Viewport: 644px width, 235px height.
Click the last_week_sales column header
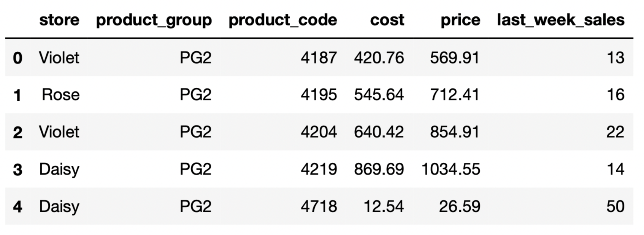tap(560, 20)
